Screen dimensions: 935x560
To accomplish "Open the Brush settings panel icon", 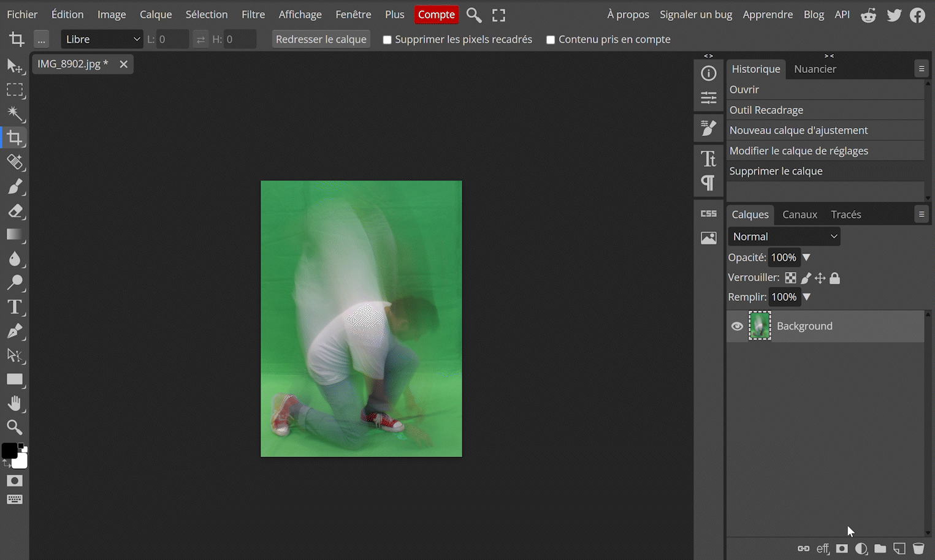I will [709, 128].
